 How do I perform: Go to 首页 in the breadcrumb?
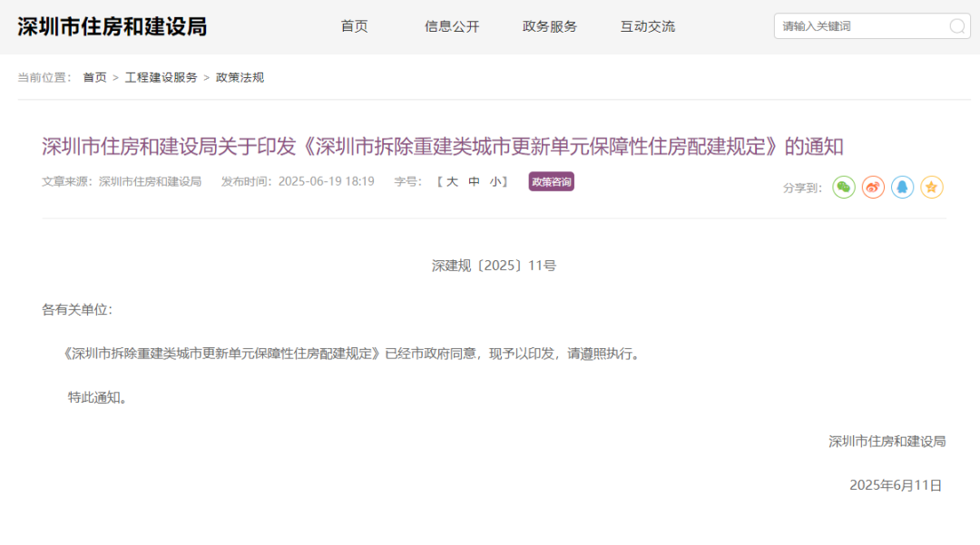(94, 77)
